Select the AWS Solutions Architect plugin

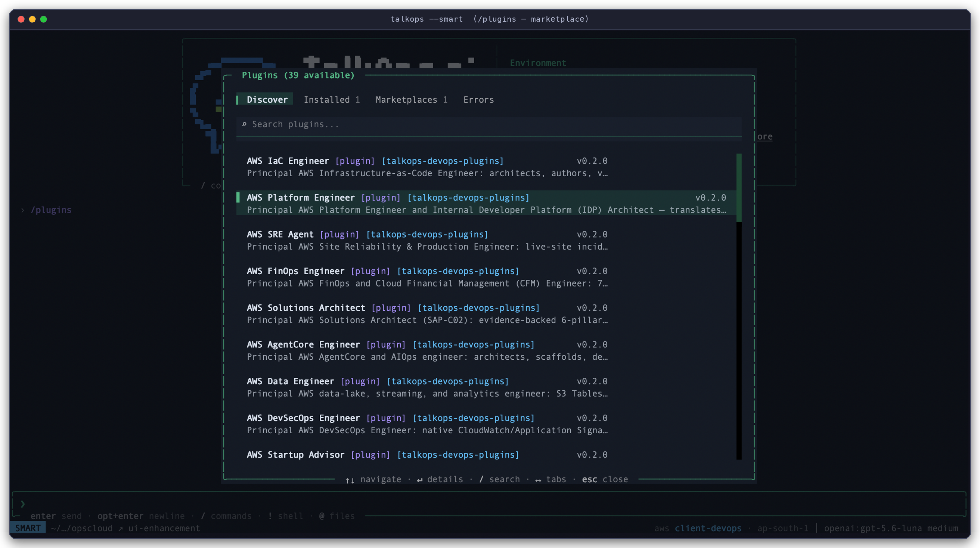(x=486, y=314)
